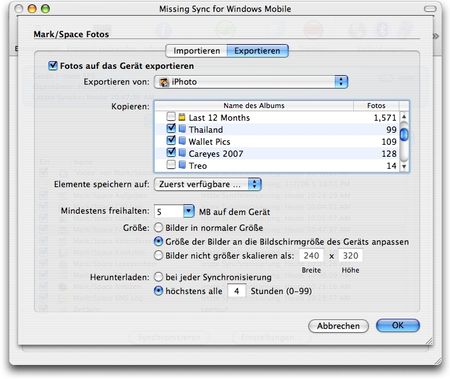Open the 'Exportieren von' iPhoto dropdown
450x379 pixels.
(x=251, y=82)
